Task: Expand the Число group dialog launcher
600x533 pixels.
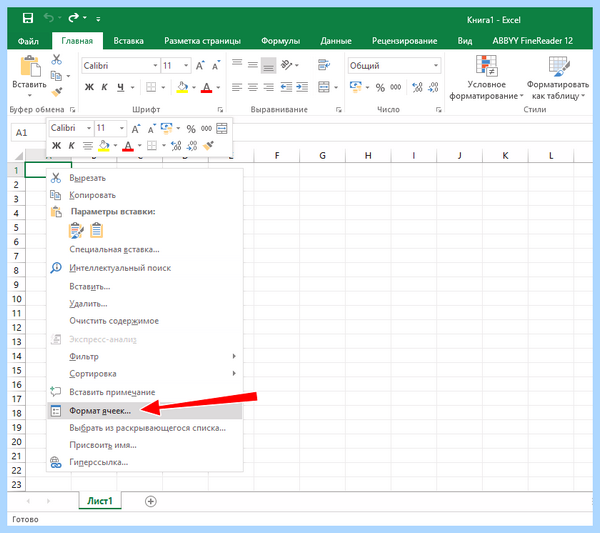Action: (x=438, y=110)
